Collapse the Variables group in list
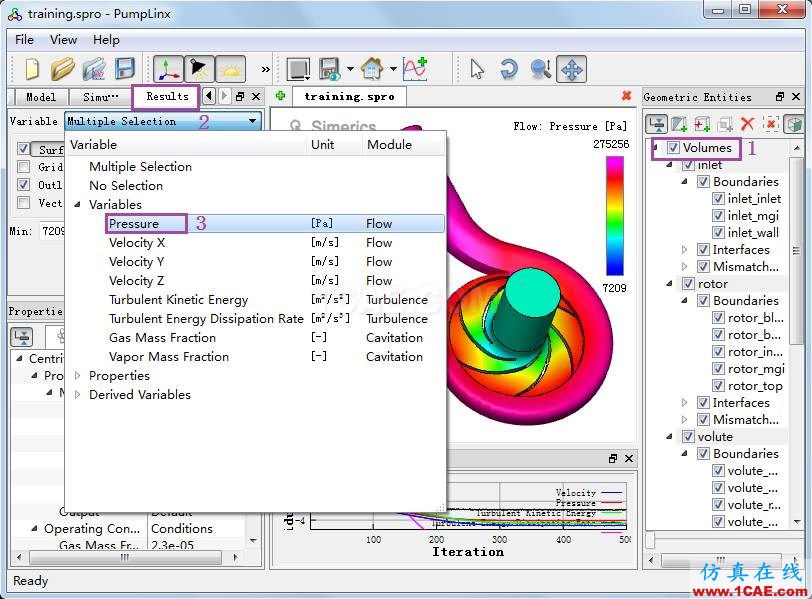812x599 pixels. (x=77, y=204)
